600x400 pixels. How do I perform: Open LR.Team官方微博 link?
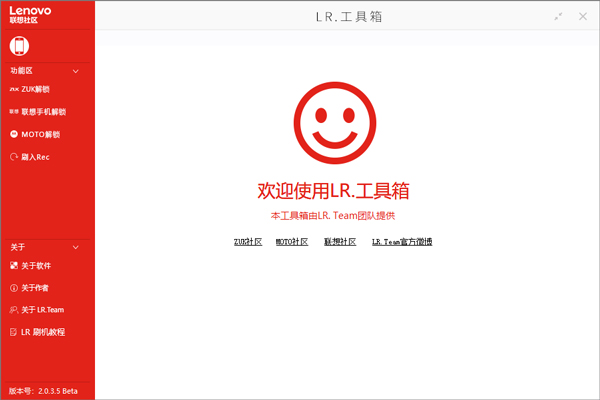[x=402, y=242]
